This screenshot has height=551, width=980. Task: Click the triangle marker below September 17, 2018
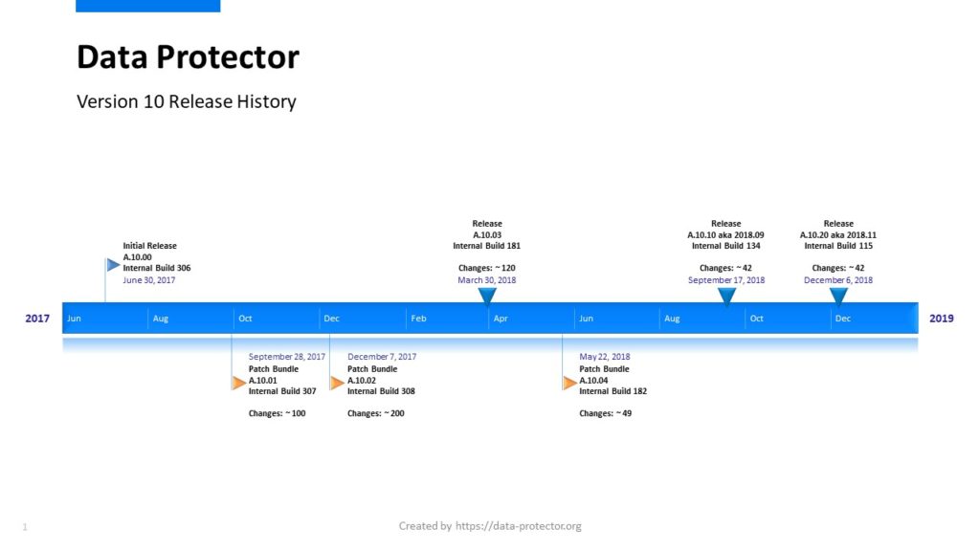(x=725, y=297)
